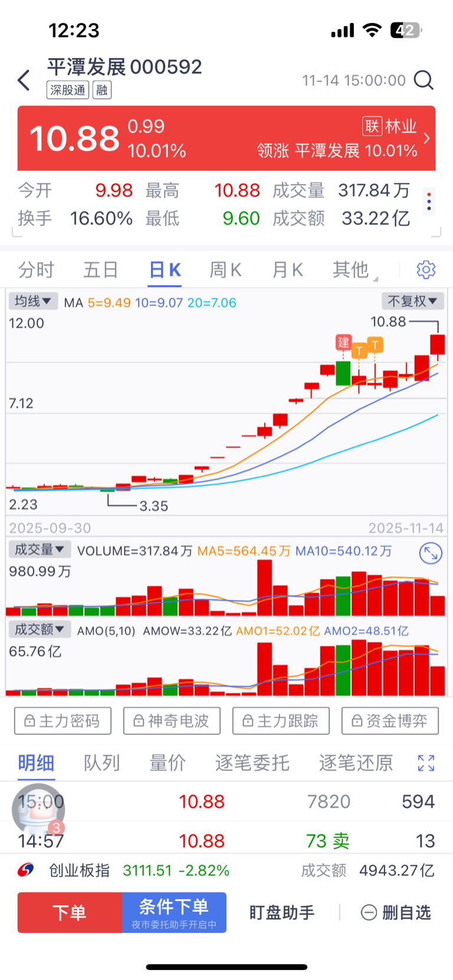Tap the stock title 平潭发展 000592
Screen dimensions: 453x980
[x=124, y=67]
